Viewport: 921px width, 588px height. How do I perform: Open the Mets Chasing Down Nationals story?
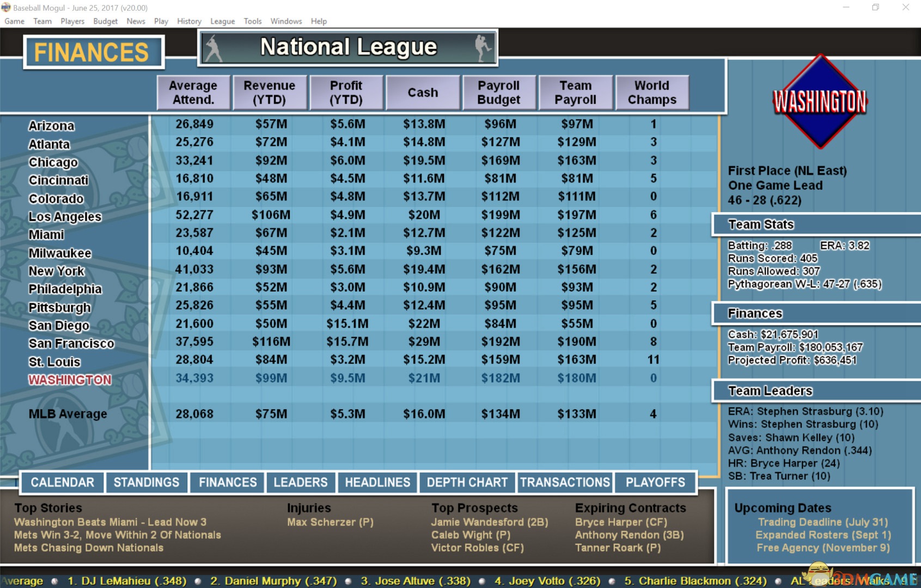(x=89, y=548)
